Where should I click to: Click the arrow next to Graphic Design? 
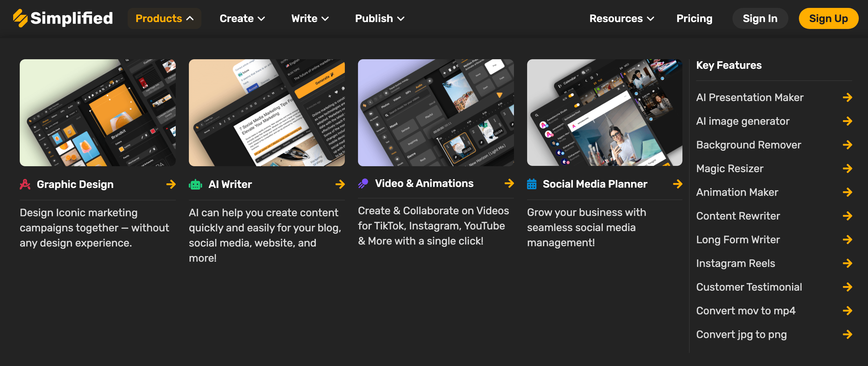point(171,184)
